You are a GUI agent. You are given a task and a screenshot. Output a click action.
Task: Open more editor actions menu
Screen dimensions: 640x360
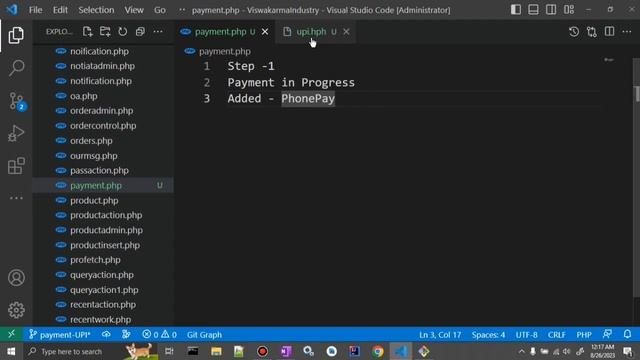point(627,31)
